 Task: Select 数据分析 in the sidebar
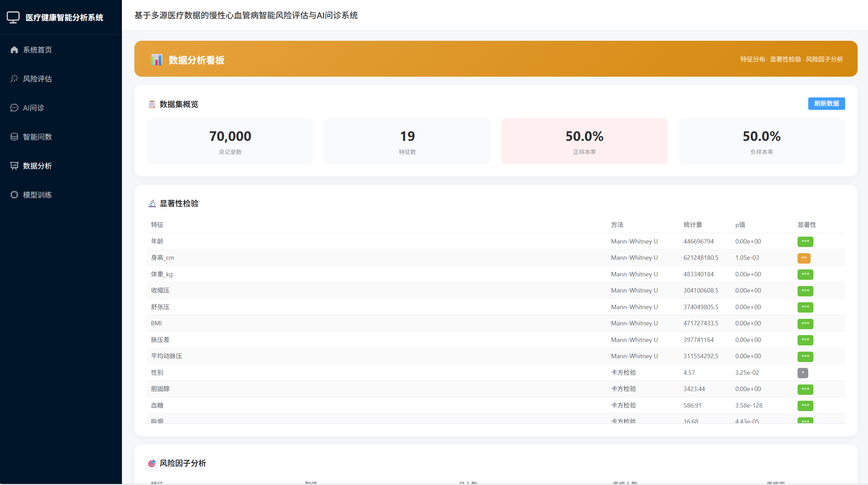coord(61,166)
